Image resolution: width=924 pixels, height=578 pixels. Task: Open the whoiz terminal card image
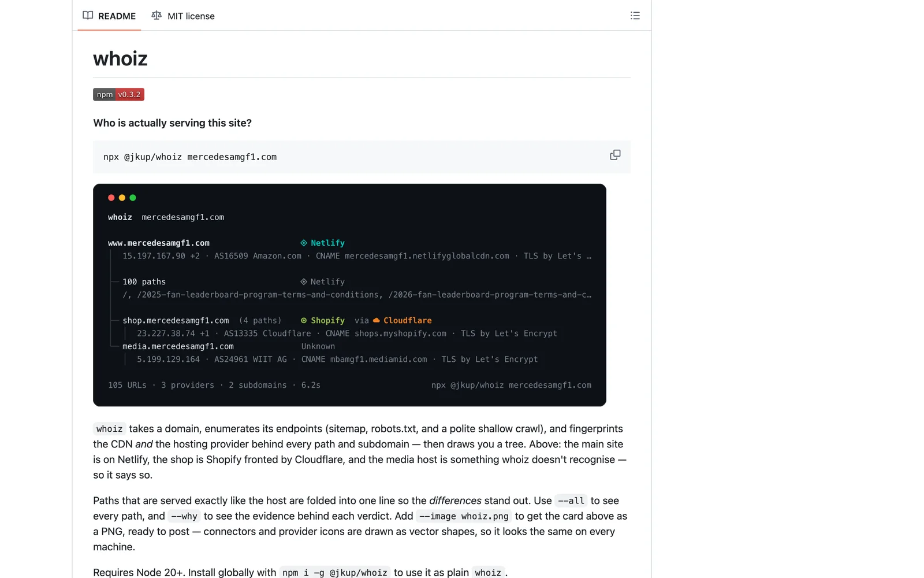coord(349,295)
